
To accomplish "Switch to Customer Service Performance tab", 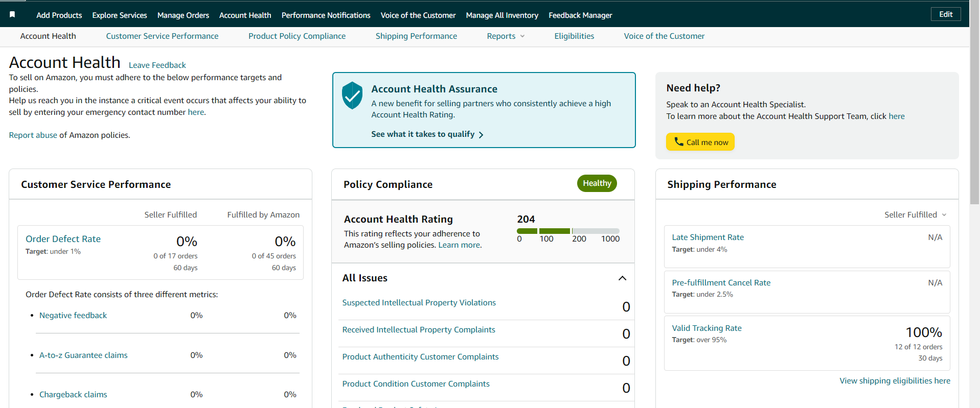I will pos(162,36).
